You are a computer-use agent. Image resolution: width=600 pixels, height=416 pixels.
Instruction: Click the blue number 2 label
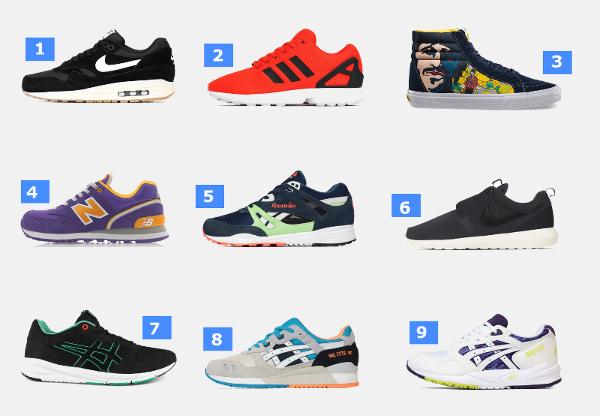pos(218,55)
